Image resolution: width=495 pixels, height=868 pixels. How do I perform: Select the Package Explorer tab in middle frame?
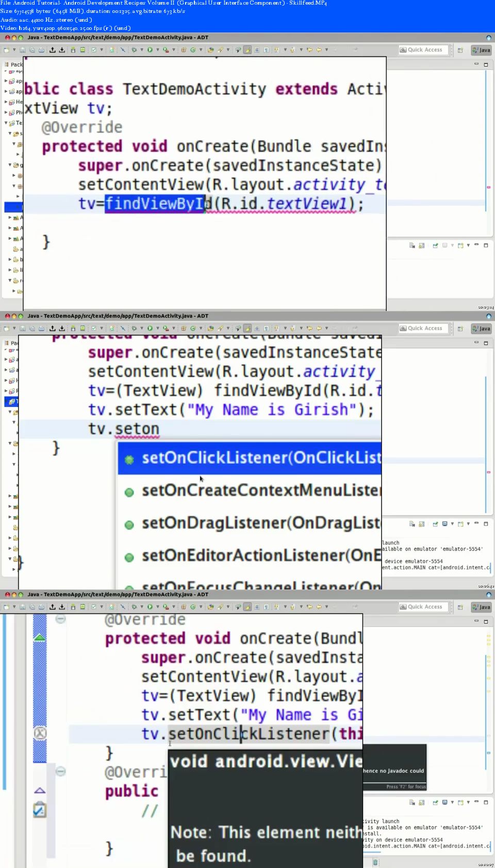[11, 343]
